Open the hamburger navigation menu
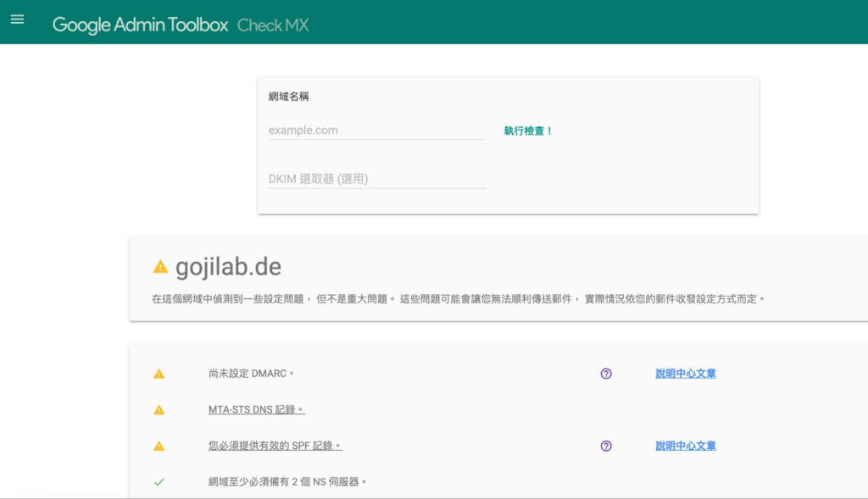Image resolution: width=868 pixels, height=499 pixels. coord(17,19)
